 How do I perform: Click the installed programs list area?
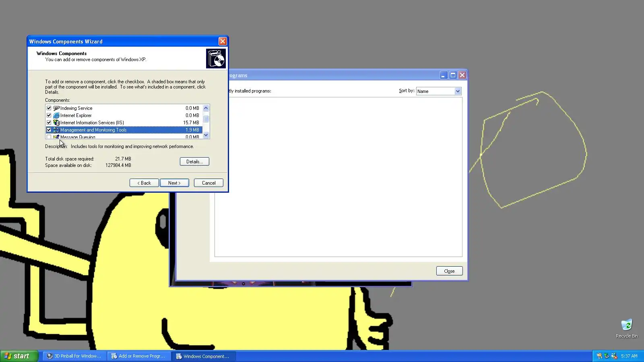point(339,177)
